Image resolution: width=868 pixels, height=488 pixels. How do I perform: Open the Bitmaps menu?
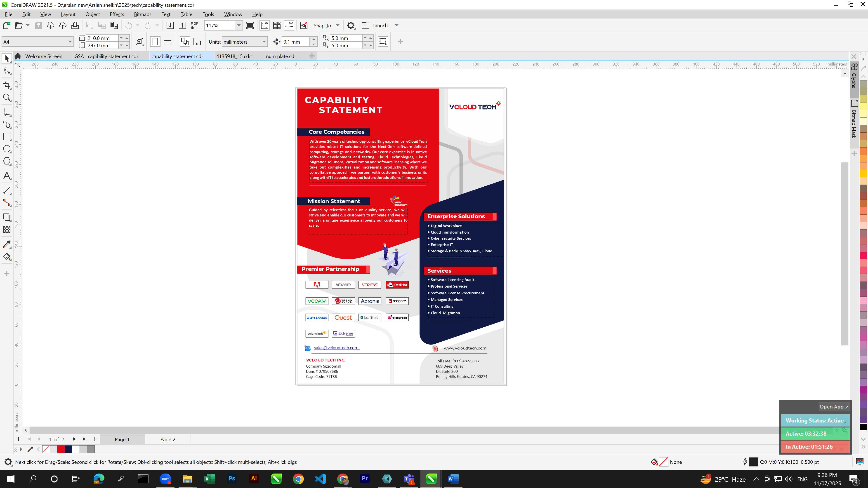click(x=143, y=14)
